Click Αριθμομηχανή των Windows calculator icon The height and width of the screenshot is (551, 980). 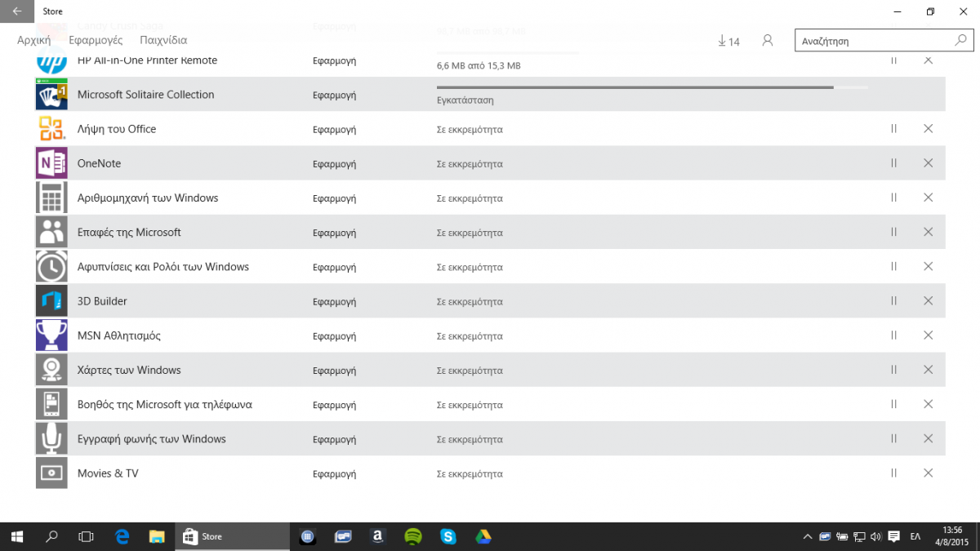pos(51,198)
